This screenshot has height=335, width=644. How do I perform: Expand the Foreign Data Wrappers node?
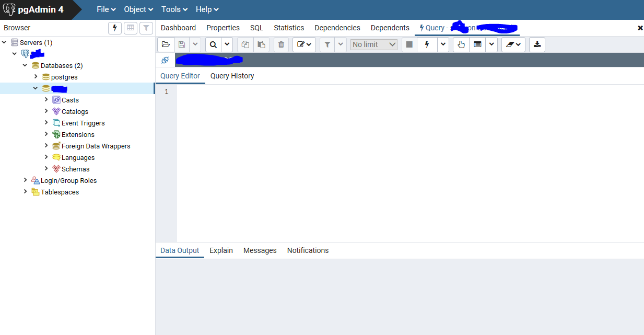(x=46, y=146)
